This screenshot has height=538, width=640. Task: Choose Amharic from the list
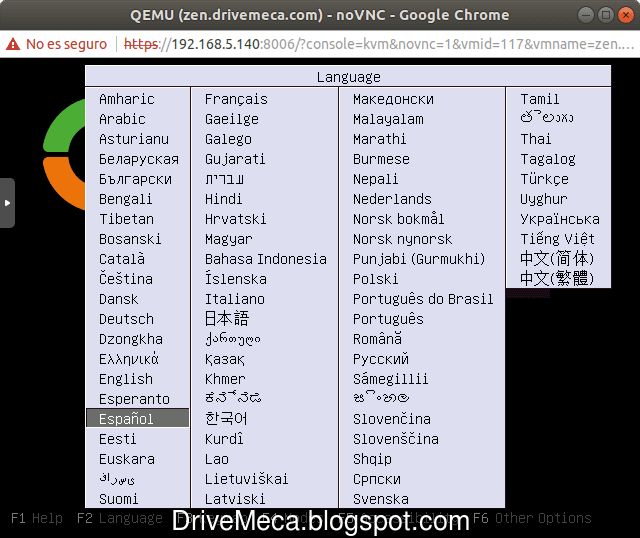127,99
